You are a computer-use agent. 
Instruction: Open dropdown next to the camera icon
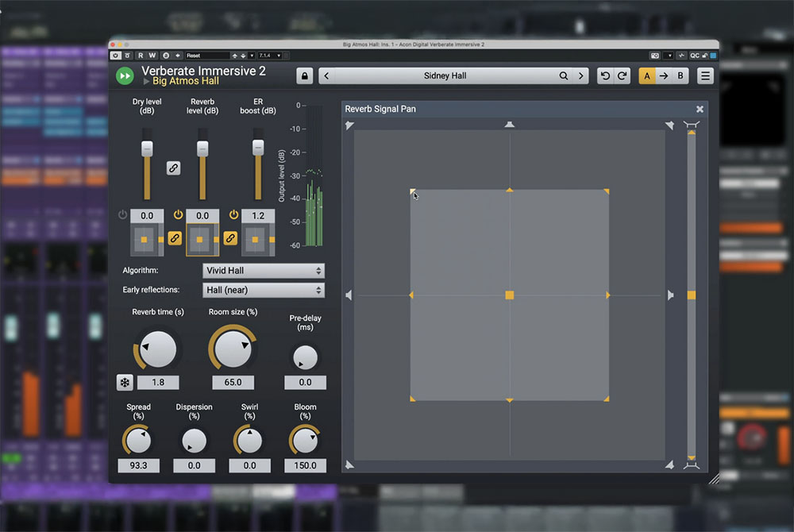coord(669,56)
